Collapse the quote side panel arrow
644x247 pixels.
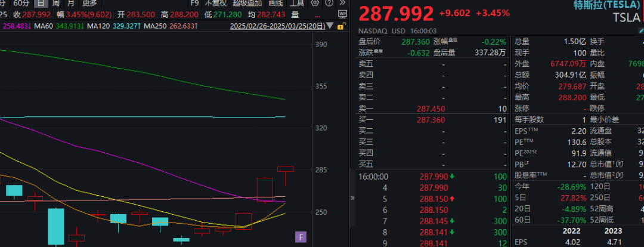352,197
